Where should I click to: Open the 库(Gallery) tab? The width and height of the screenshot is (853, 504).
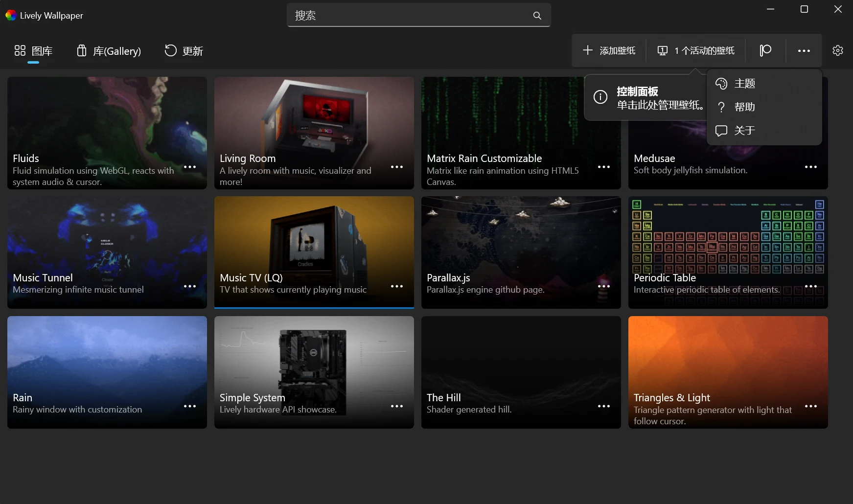(109, 51)
